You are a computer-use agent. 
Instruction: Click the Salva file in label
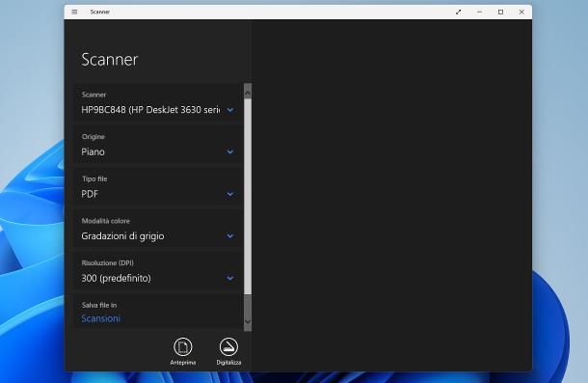pos(99,305)
